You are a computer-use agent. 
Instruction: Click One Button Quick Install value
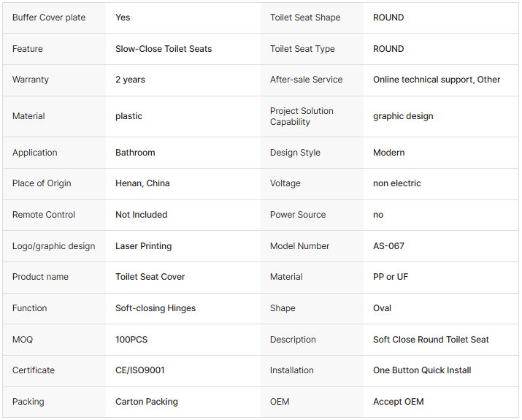pos(422,370)
